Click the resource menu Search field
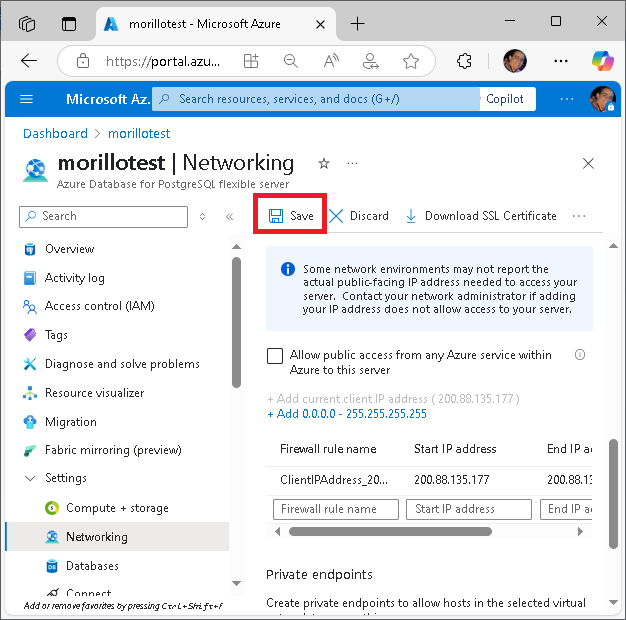This screenshot has width=626, height=620. pos(103,216)
